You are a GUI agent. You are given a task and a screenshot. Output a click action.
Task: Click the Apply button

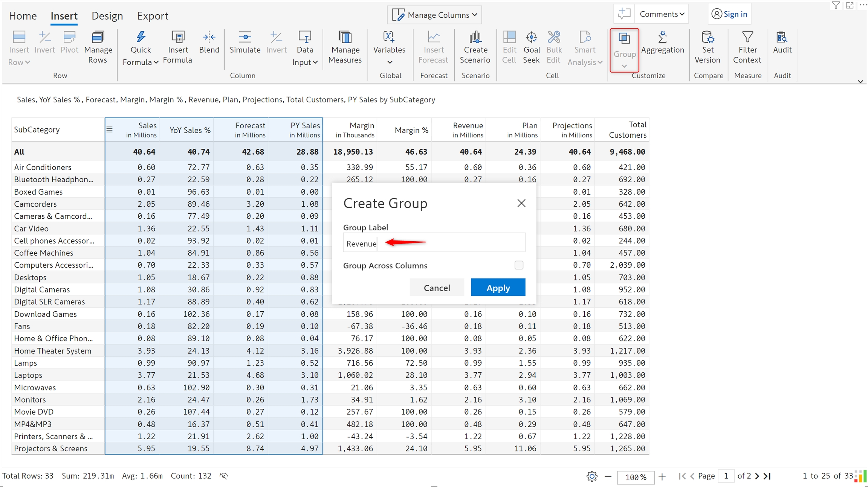[x=498, y=288]
